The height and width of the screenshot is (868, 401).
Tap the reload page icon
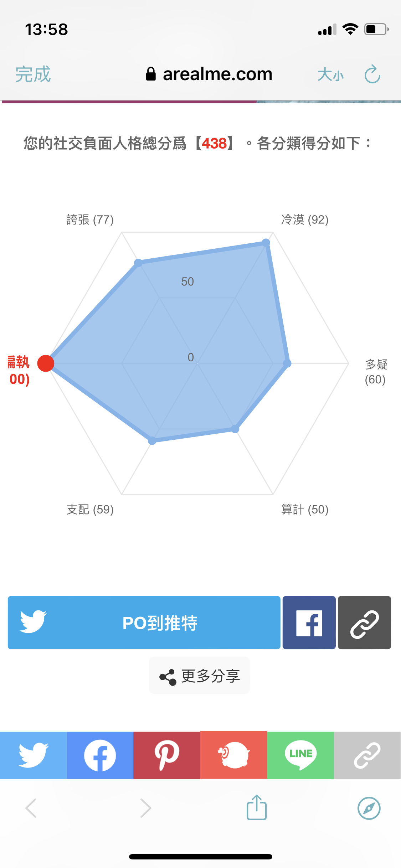372,74
